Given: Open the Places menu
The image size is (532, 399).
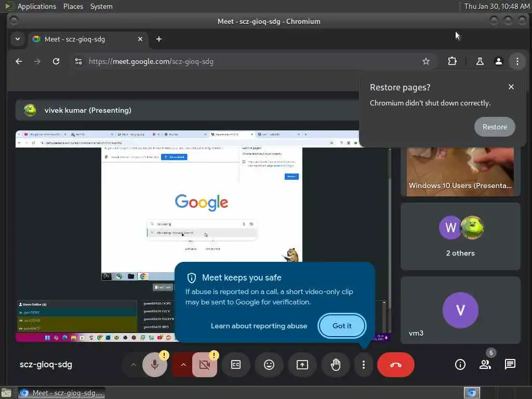Looking at the screenshot, I should click(73, 6).
